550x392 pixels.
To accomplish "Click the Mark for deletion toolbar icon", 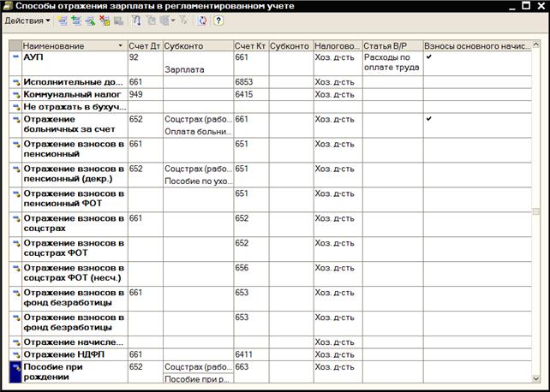I will [x=105, y=21].
